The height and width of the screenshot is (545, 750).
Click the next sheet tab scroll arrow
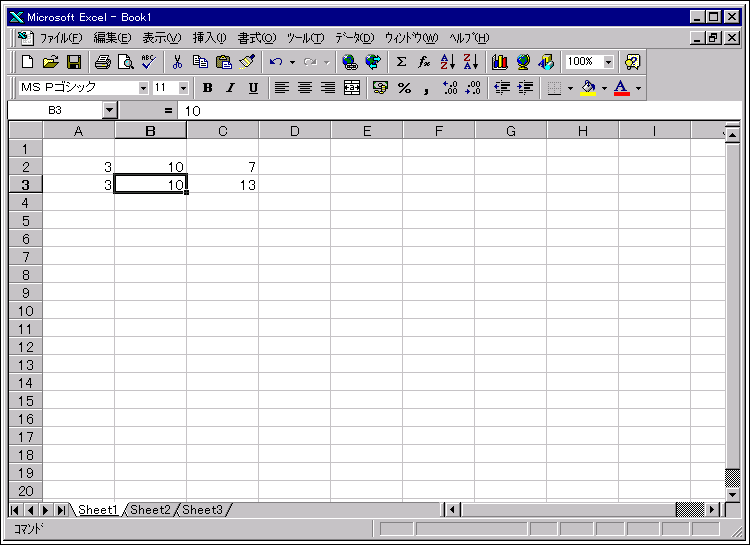point(45,510)
